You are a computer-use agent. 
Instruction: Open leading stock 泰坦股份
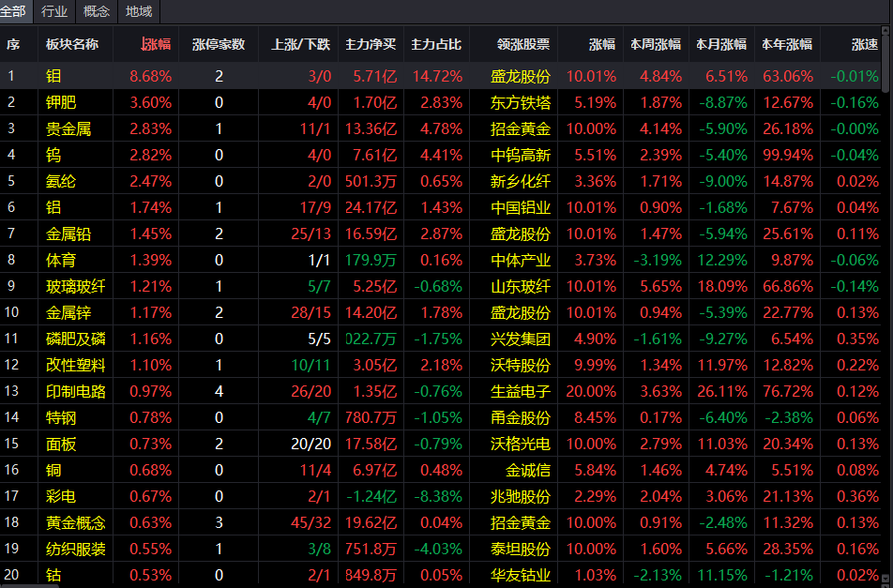pyautogui.click(x=521, y=549)
